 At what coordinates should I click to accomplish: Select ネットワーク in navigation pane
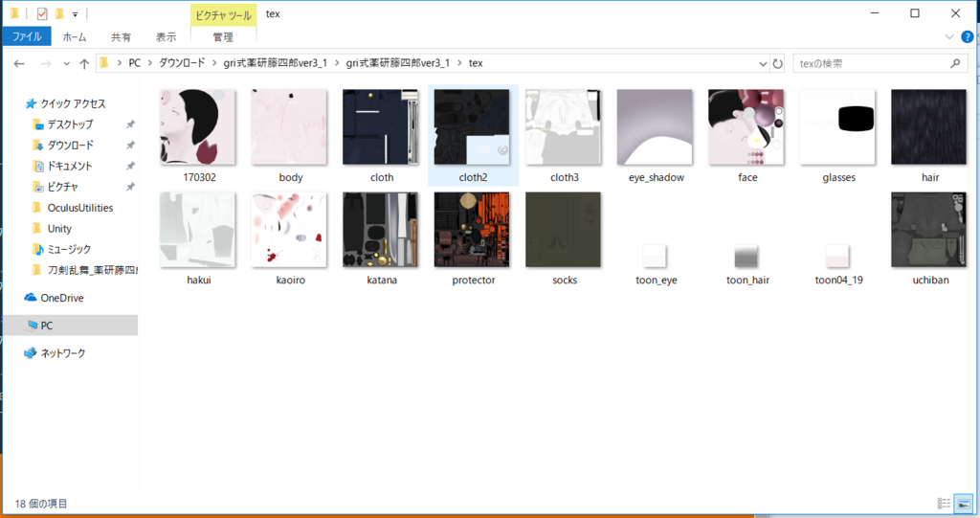click(x=62, y=353)
